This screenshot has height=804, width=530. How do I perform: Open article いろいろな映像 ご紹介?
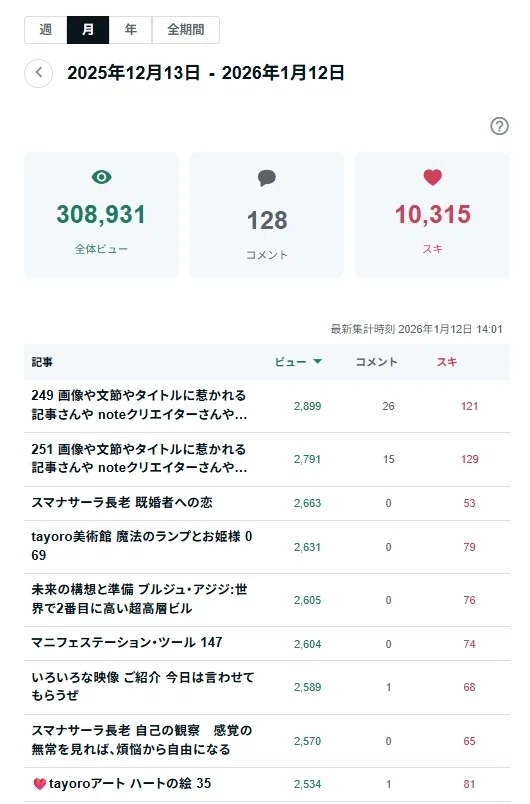click(142, 686)
